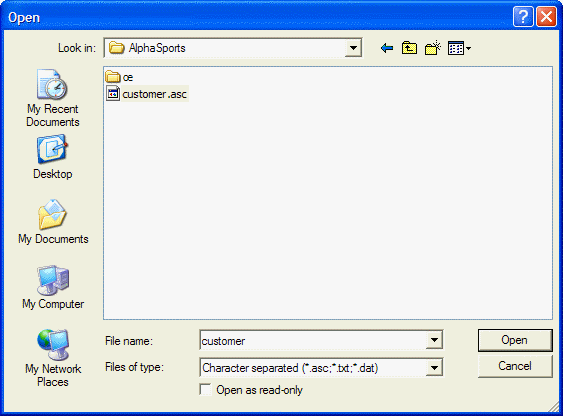Open the View menu icon

tap(459, 48)
